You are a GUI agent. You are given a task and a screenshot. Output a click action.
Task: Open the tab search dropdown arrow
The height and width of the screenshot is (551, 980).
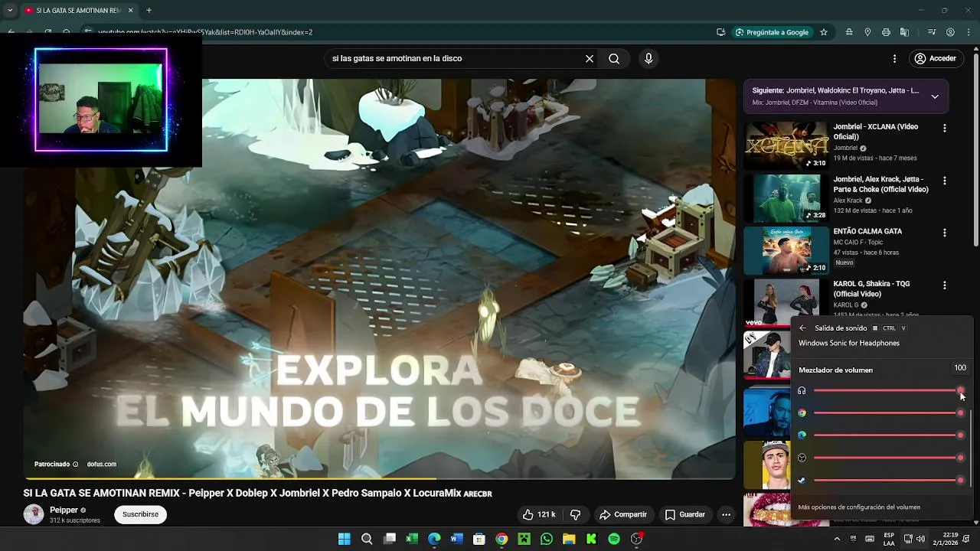(x=10, y=10)
